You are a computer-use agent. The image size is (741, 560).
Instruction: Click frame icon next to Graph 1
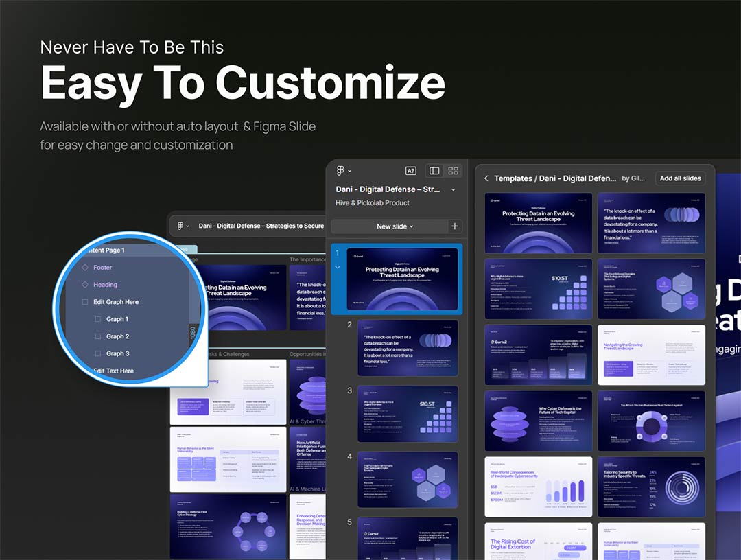click(97, 319)
